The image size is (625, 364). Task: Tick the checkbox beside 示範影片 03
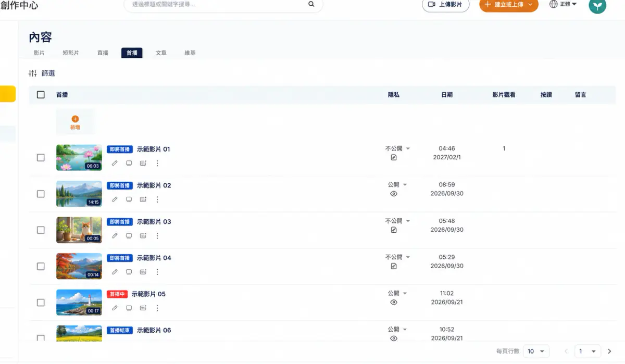click(x=41, y=230)
